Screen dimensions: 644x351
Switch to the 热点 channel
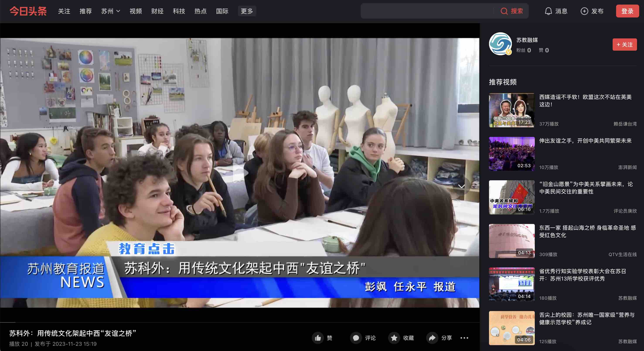tap(201, 11)
